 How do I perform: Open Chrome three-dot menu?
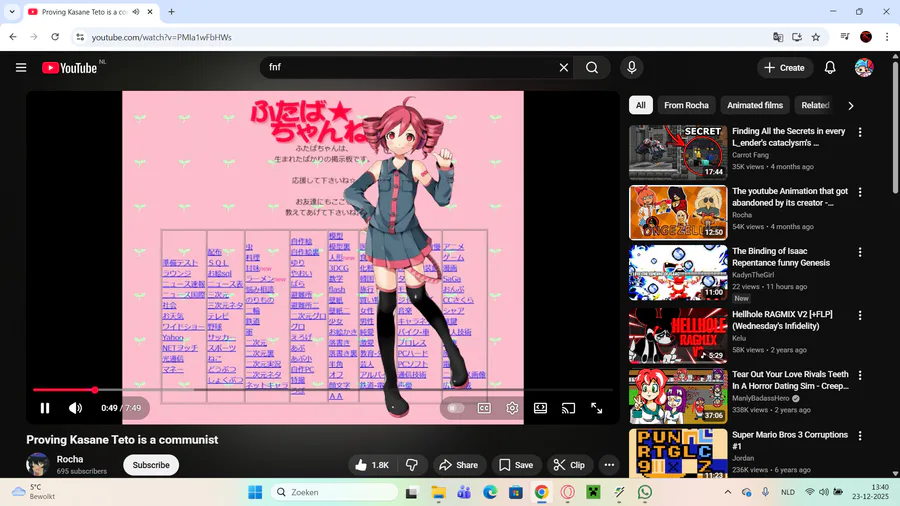pyautogui.click(x=887, y=37)
